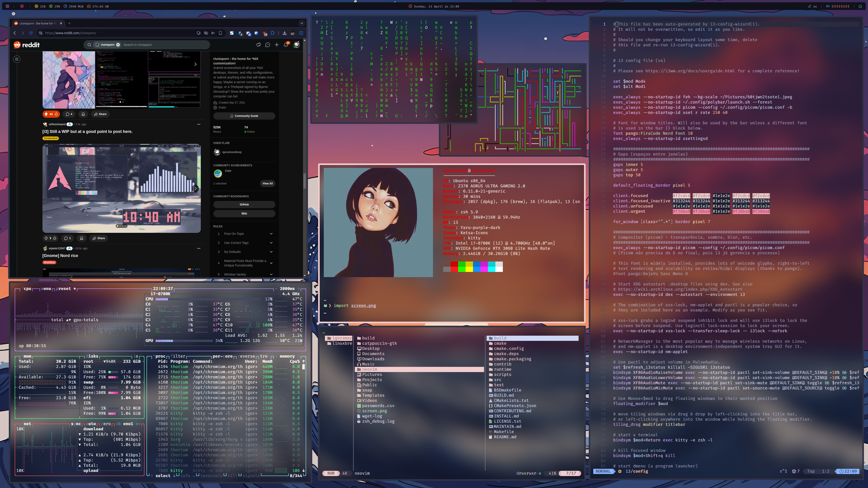Expand the 'No Defaults' rule
The image size is (868, 488).
[271, 252]
